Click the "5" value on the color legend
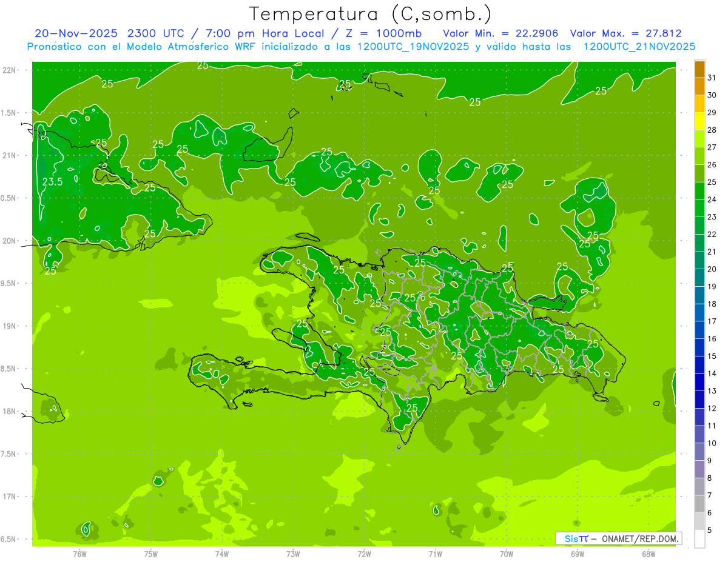Image resolution: width=728 pixels, height=562 pixels. (x=709, y=530)
